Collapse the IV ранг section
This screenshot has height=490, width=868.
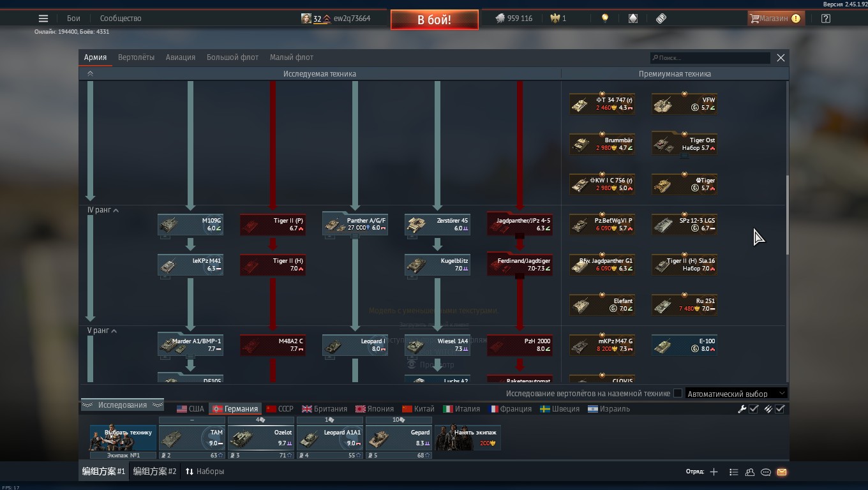coord(116,210)
